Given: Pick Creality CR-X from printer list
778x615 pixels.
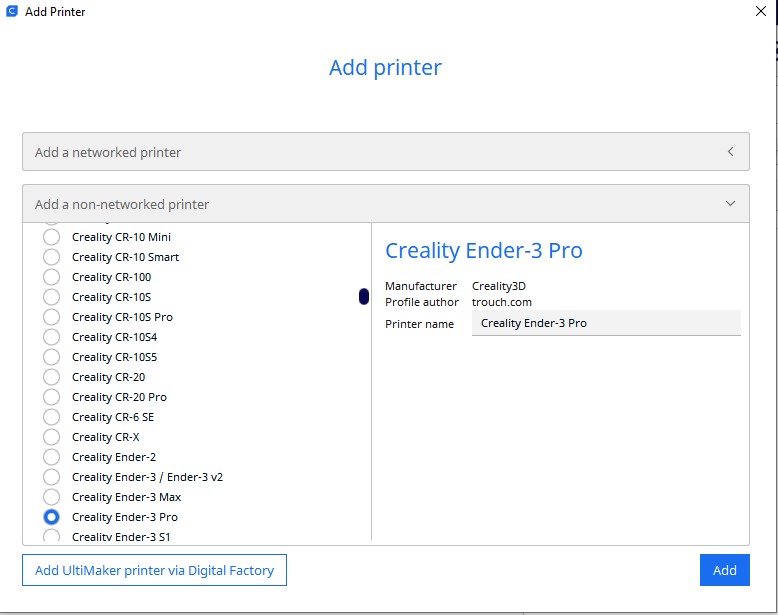Looking at the screenshot, I should (52, 437).
